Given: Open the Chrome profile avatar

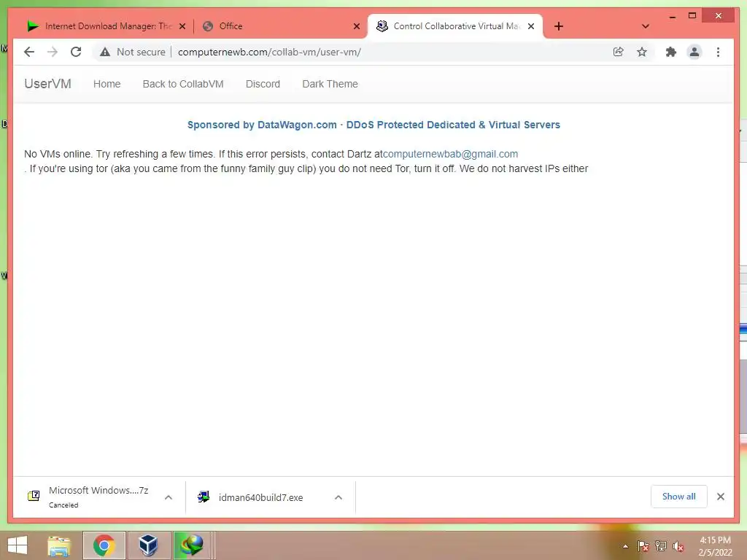Looking at the screenshot, I should pos(694,52).
